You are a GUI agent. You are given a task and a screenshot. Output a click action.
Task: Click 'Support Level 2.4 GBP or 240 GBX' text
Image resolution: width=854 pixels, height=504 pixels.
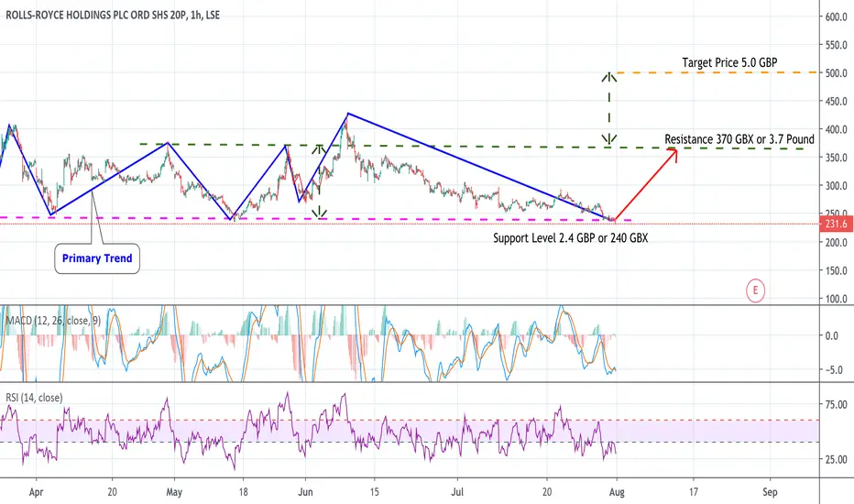[570, 238]
